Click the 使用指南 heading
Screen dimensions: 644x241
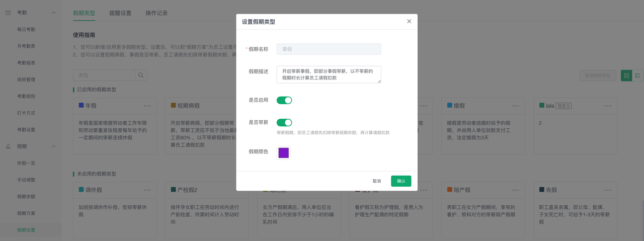(84, 35)
